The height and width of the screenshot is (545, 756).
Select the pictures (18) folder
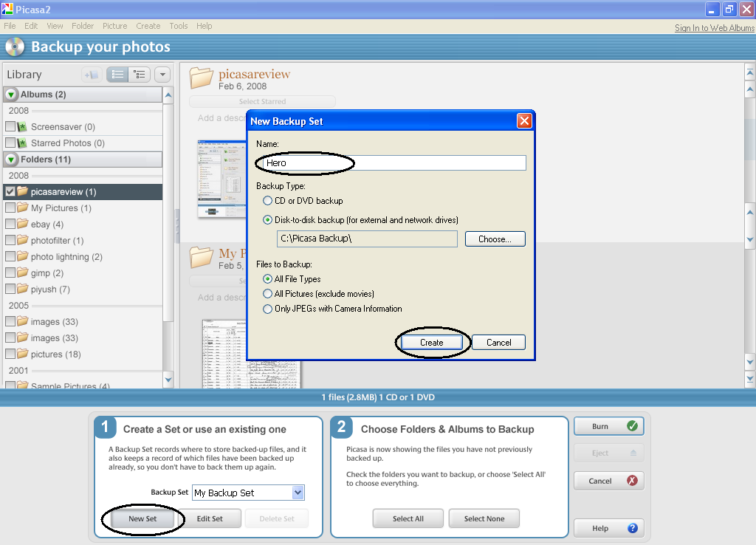click(x=83, y=354)
